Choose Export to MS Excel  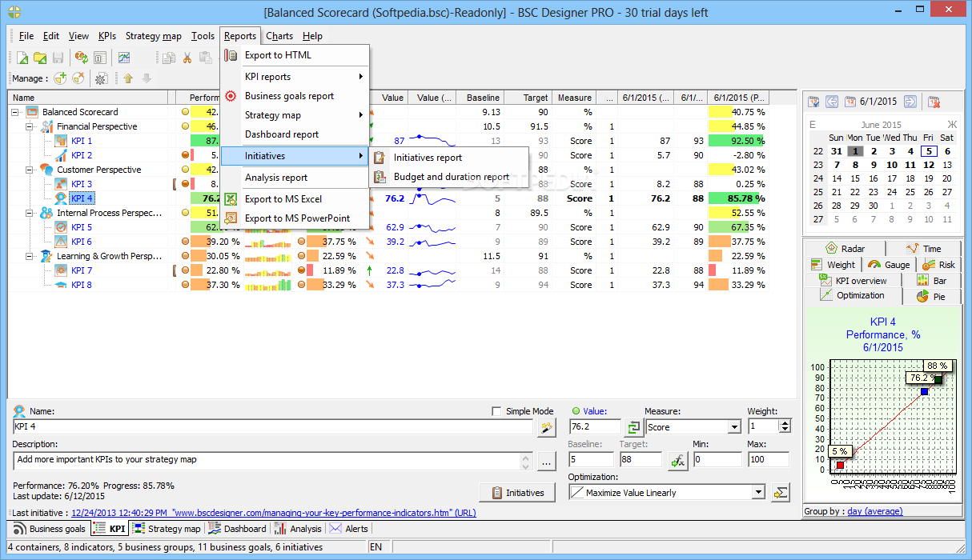pos(283,199)
